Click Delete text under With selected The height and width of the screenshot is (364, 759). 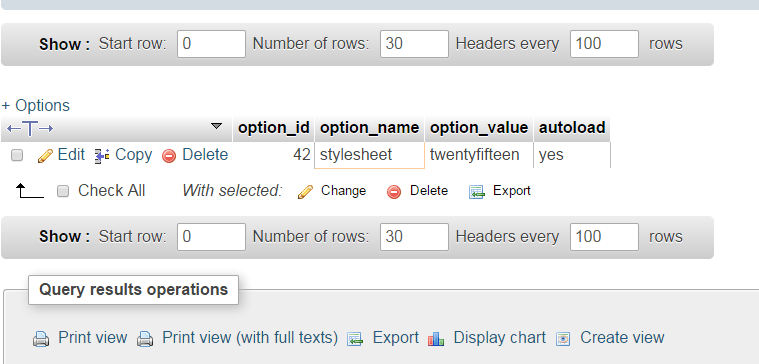[429, 191]
